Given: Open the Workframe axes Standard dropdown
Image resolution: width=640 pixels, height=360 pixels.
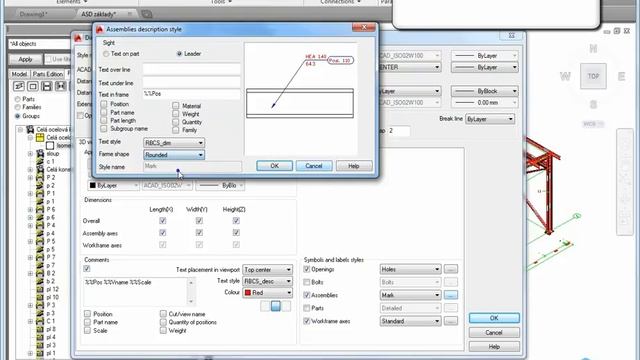Looking at the screenshot, I should point(410,321).
